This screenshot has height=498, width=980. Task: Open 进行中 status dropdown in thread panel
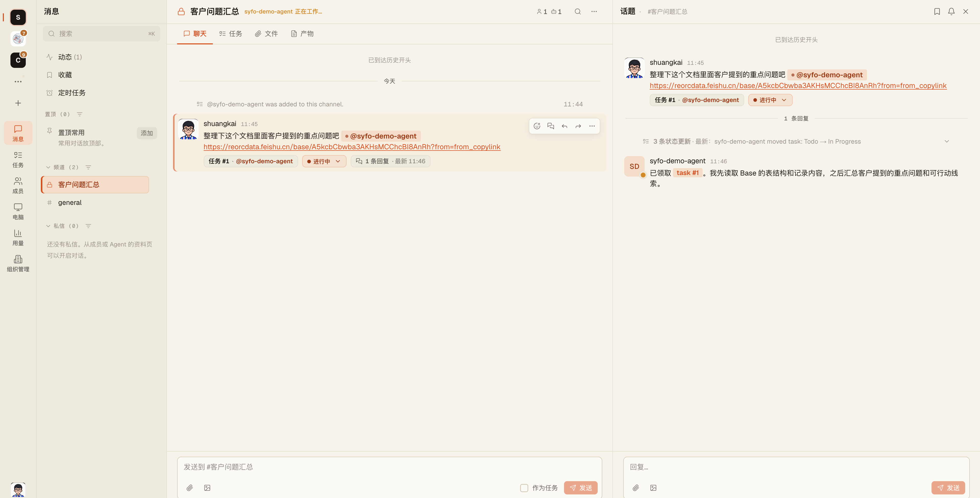tap(770, 100)
